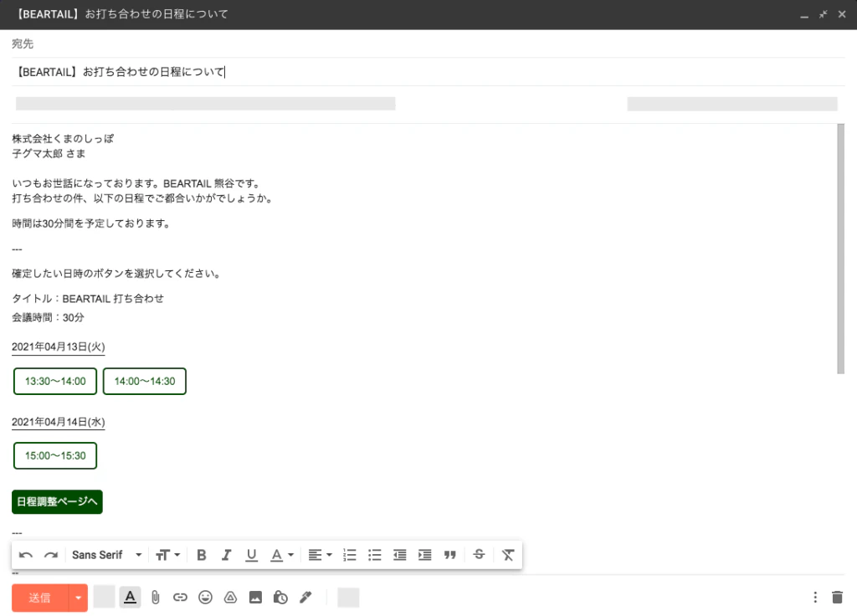The width and height of the screenshot is (857, 616).
Task: Click the 日程調整ページへ button
Action: 58,502
